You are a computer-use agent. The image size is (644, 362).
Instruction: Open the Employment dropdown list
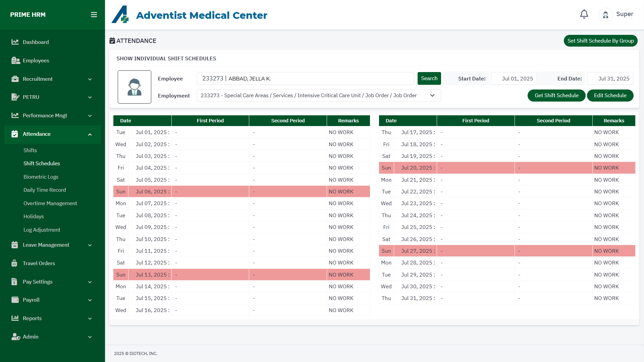tap(432, 96)
